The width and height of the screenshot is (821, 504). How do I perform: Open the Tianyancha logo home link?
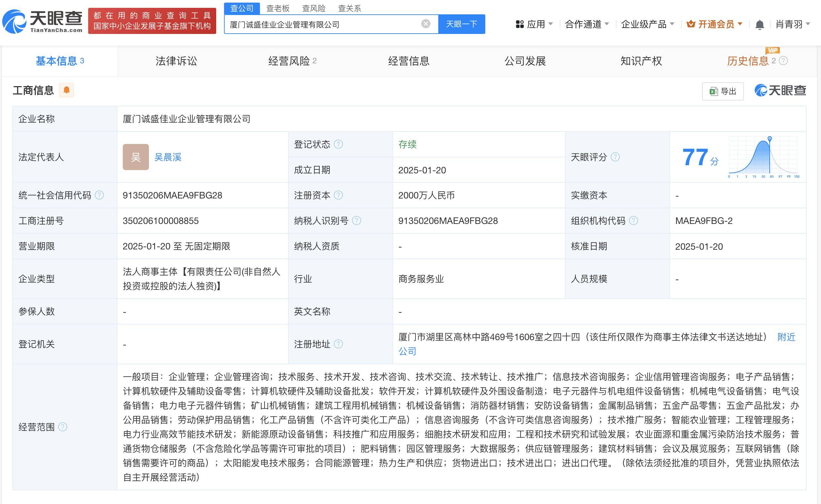pyautogui.click(x=42, y=22)
